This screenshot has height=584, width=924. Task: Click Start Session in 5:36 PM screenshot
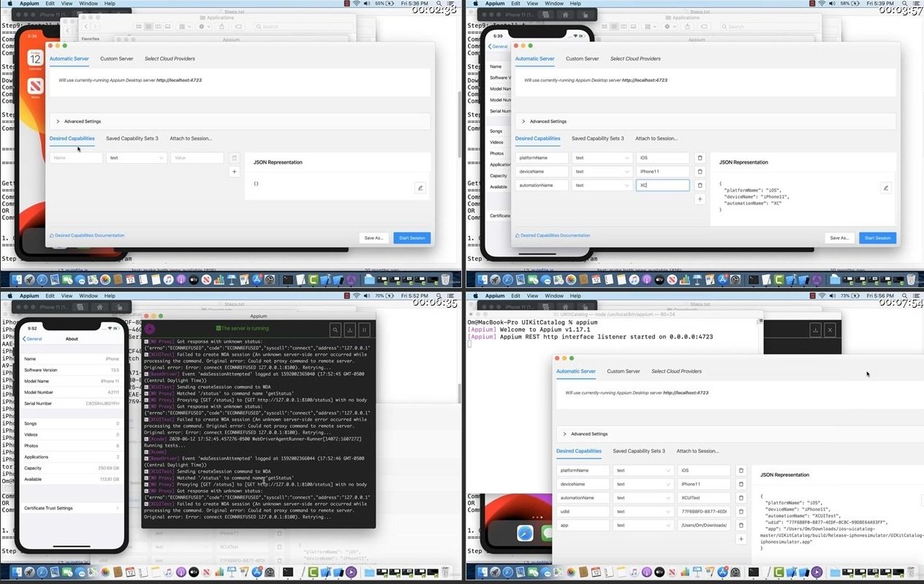[412, 238]
